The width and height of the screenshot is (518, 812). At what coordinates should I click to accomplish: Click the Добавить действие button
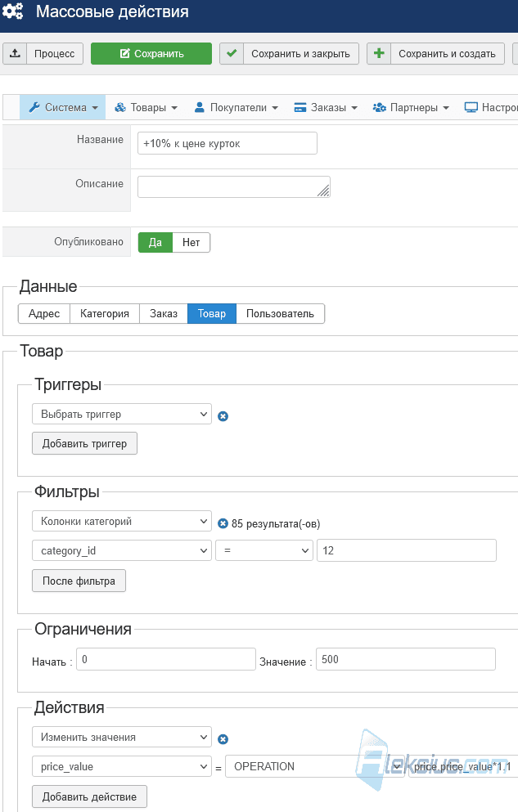(90, 796)
